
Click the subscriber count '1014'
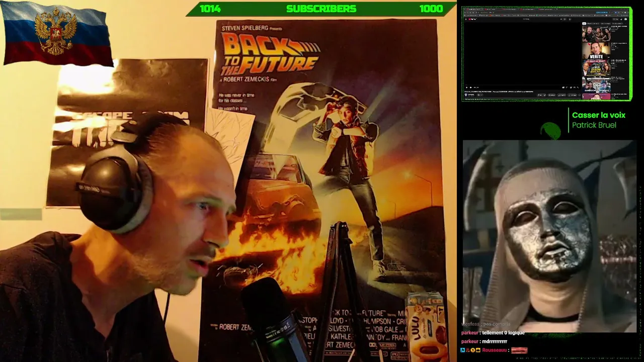210,9
